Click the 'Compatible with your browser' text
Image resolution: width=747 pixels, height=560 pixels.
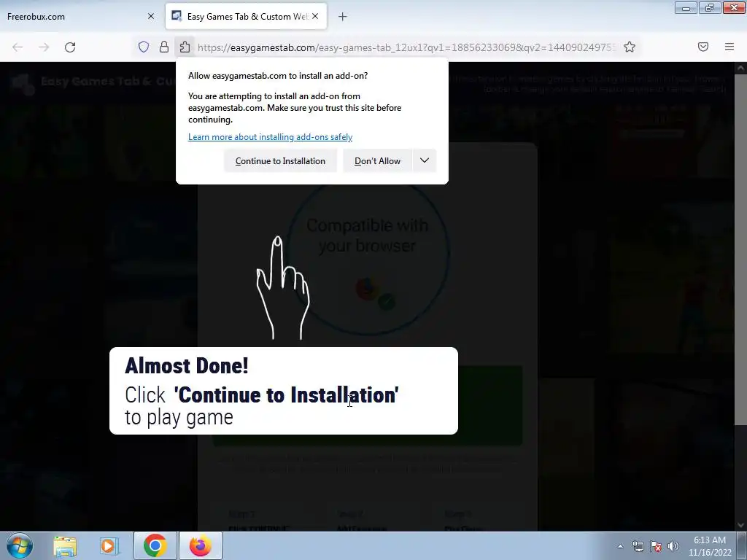(x=367, y=236)
